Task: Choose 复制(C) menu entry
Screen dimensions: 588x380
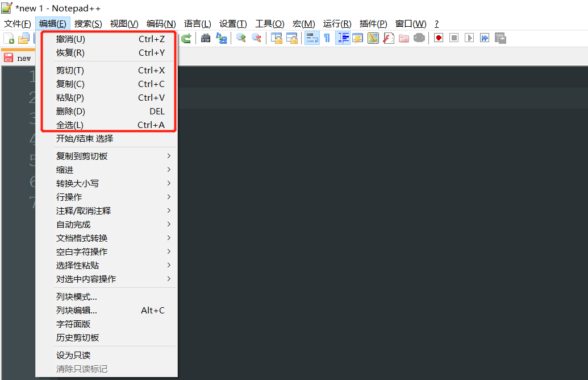Action: pos(106,84)
